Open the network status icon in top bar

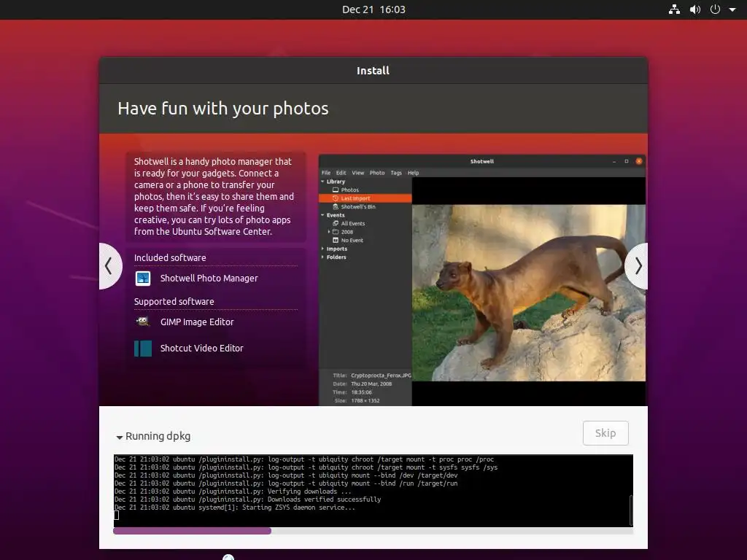[674, 9]
